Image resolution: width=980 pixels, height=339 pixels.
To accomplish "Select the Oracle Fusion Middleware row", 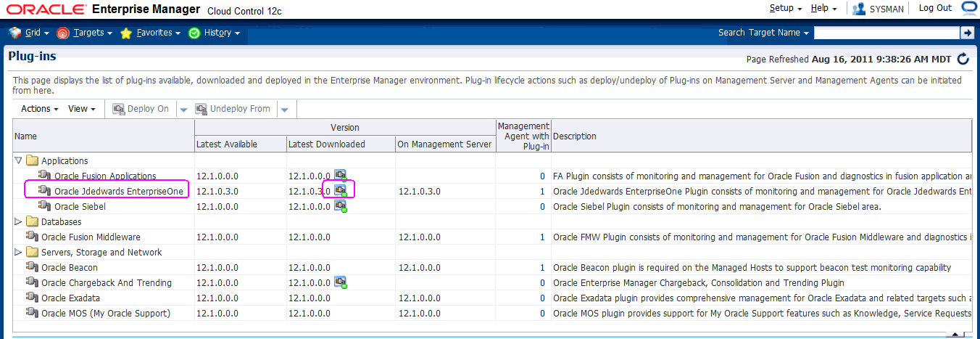I will pos(492,237).
